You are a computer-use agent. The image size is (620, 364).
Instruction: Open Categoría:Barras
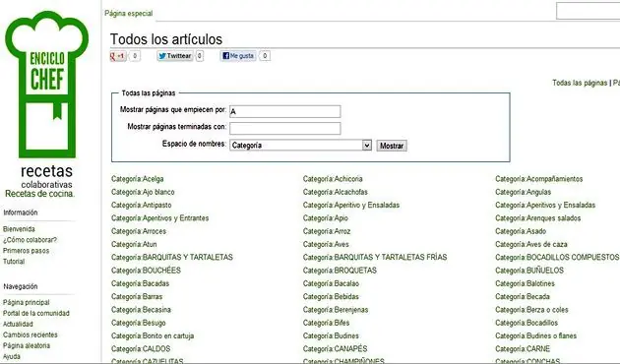point(137,296)
